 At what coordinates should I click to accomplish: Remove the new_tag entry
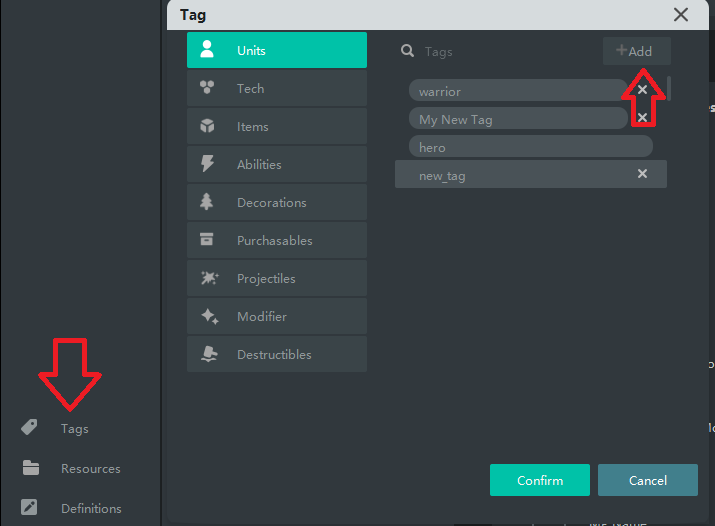642,174
